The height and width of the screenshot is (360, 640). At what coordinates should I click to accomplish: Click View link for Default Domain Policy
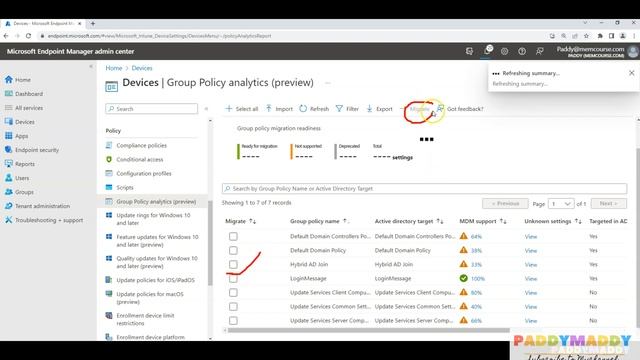(531, 251)
